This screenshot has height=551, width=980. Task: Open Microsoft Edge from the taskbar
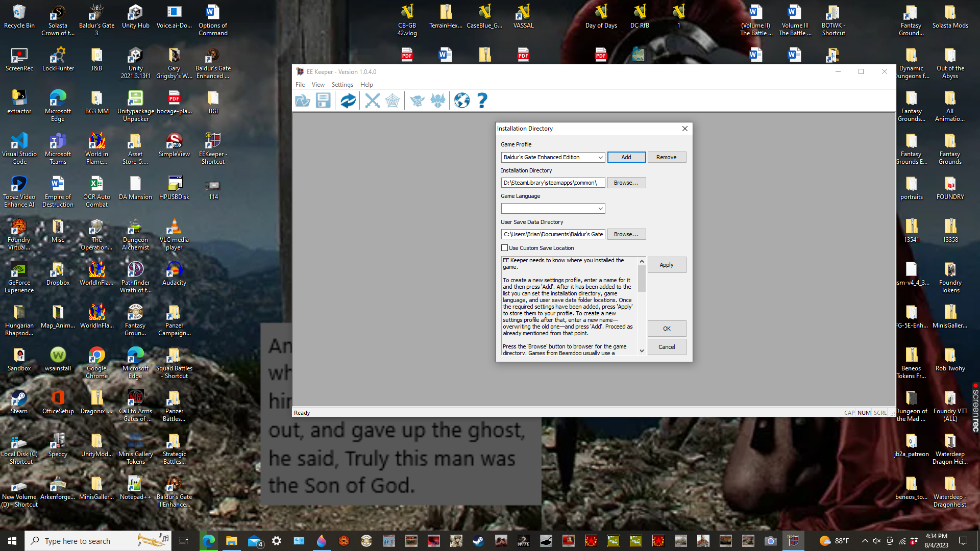(208, 541)
